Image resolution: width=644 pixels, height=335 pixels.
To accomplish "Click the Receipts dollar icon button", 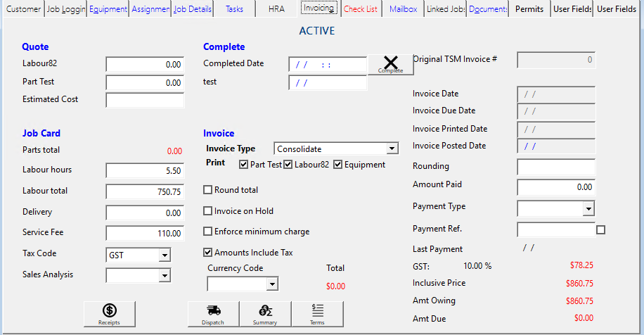I will [109, 313].
